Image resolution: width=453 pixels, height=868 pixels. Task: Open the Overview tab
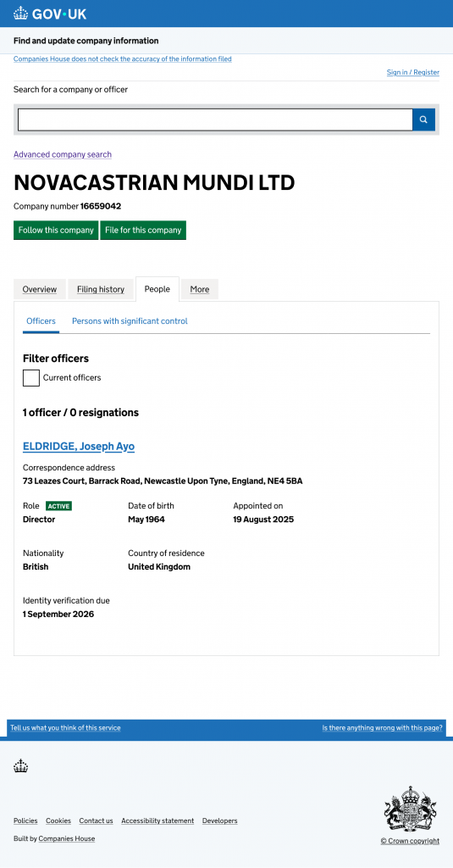(x=39, y=289)
